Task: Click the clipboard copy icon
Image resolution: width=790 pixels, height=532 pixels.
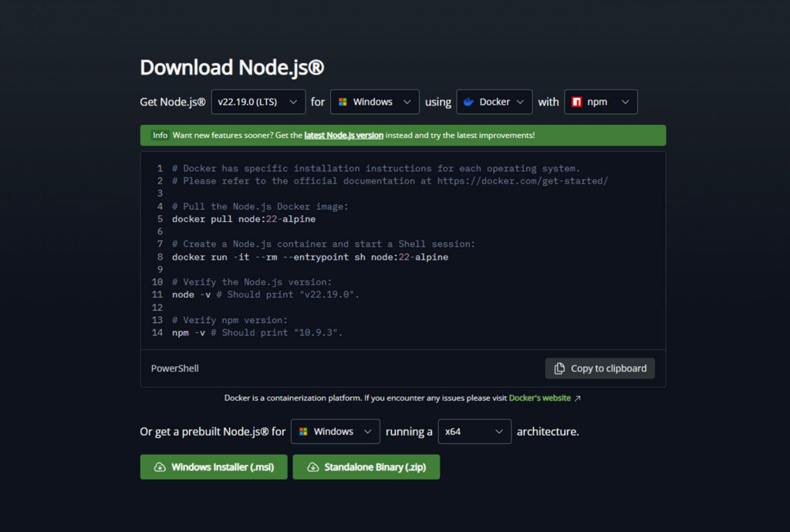Action: (x=559, y=369)
